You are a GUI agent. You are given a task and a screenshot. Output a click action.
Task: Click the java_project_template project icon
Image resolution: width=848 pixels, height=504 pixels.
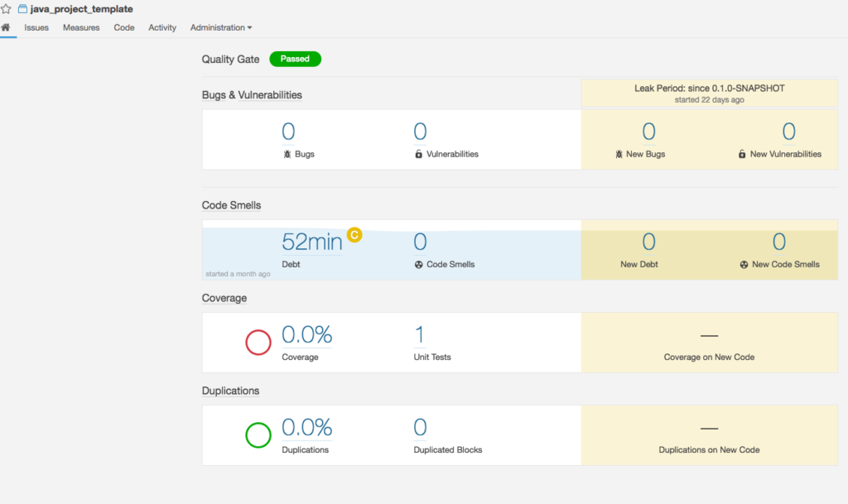[22, 8]
